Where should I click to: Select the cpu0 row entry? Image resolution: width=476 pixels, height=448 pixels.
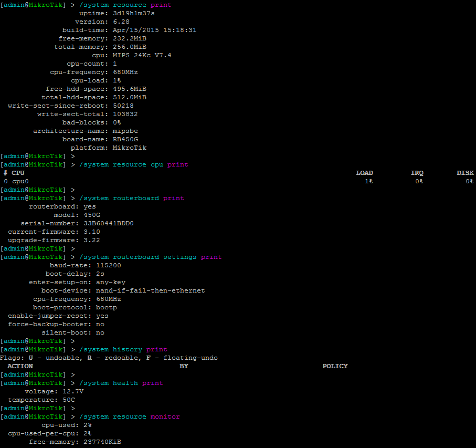(x=20, y=181)
